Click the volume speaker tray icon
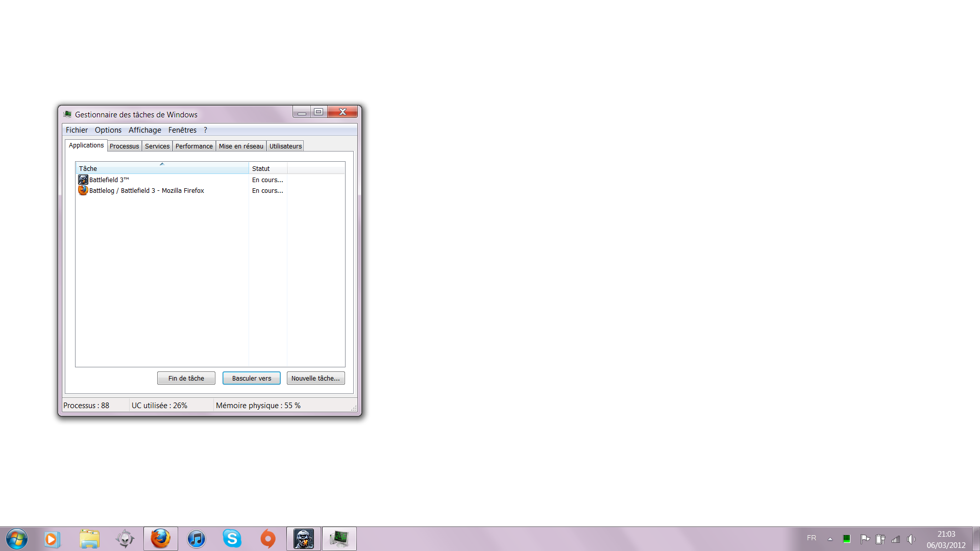This screenshot has width=980, height=551. [x=911, y=539]
